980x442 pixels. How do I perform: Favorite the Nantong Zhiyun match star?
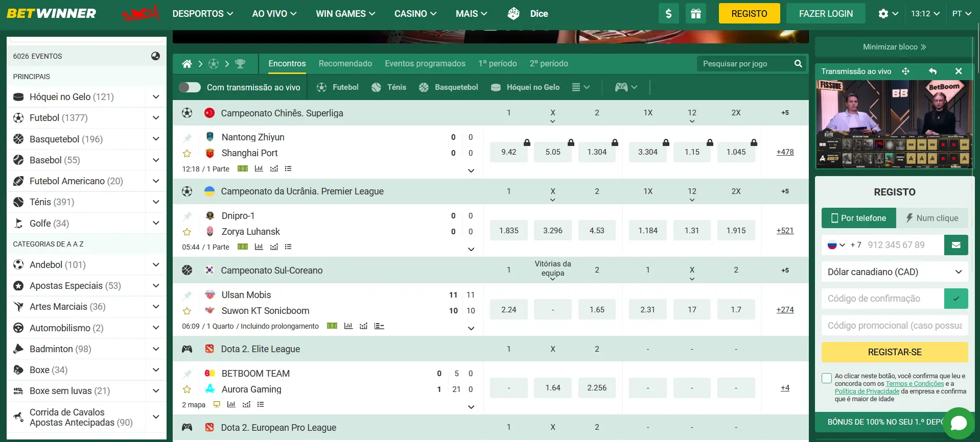click(187, 153)
